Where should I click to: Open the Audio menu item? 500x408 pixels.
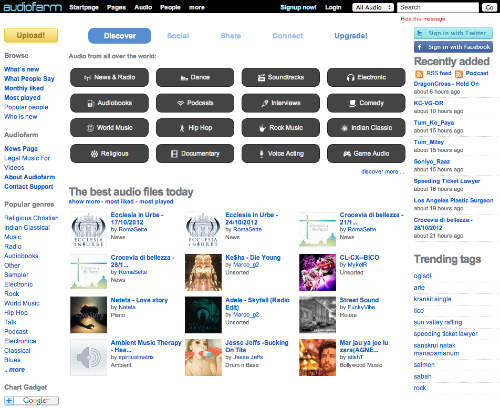click(143, 7)
